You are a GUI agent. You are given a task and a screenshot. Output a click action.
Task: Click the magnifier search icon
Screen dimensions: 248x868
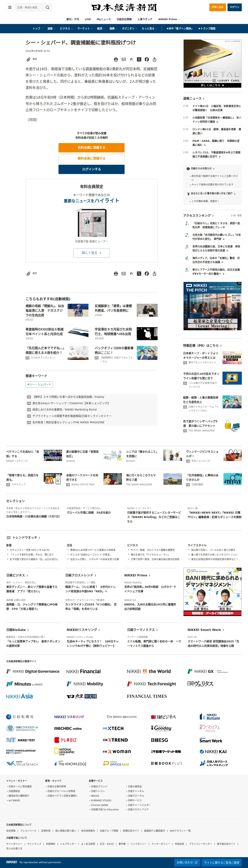[48, 7]
